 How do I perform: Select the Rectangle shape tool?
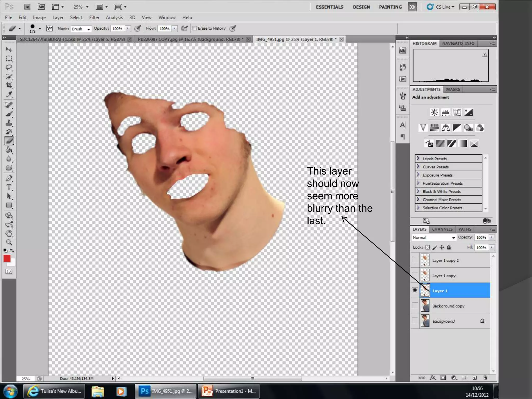[9, 205]
